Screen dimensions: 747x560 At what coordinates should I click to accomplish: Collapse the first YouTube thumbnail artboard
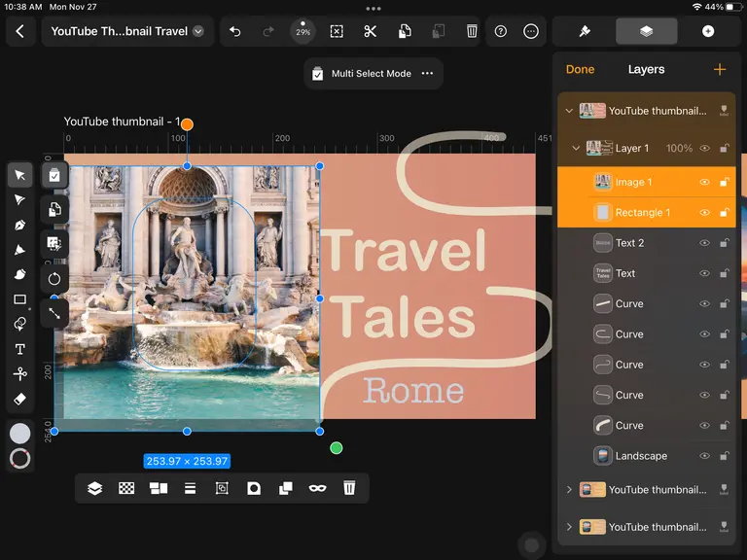coord(569,111)
